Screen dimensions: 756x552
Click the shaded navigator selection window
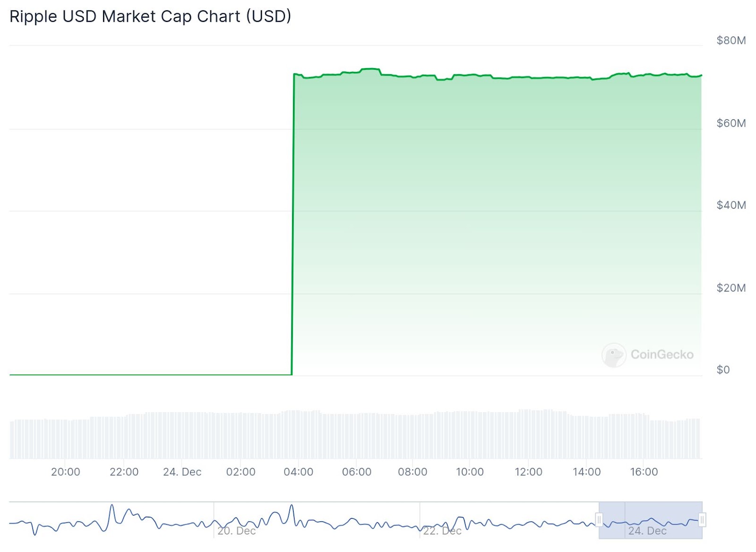pos(650,513)
